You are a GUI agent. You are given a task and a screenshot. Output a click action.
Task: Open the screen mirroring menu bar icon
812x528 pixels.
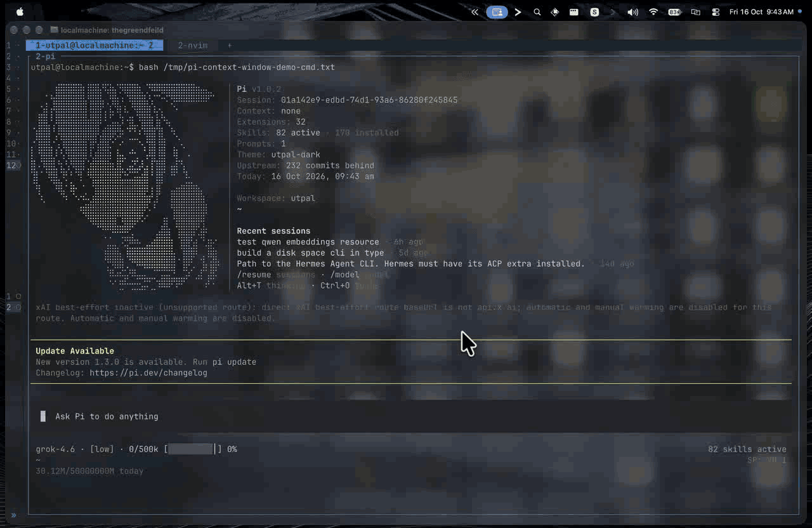(x=696, y=12)
